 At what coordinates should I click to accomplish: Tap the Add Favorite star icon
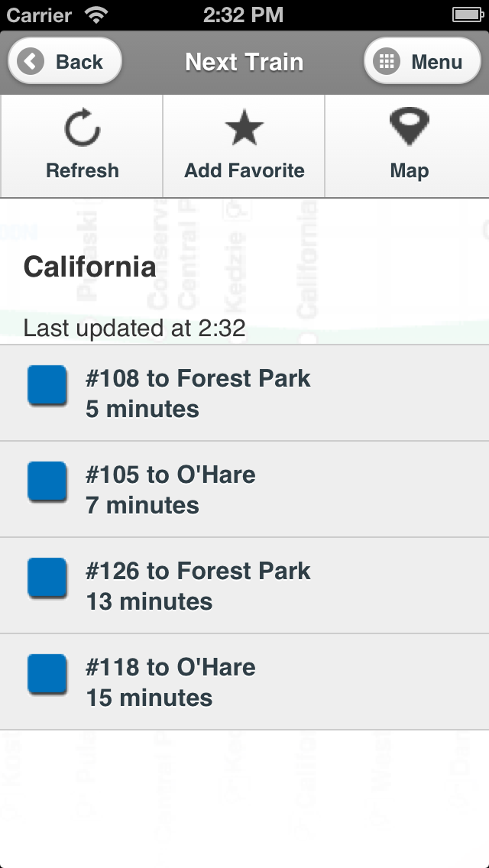point(244,128)
